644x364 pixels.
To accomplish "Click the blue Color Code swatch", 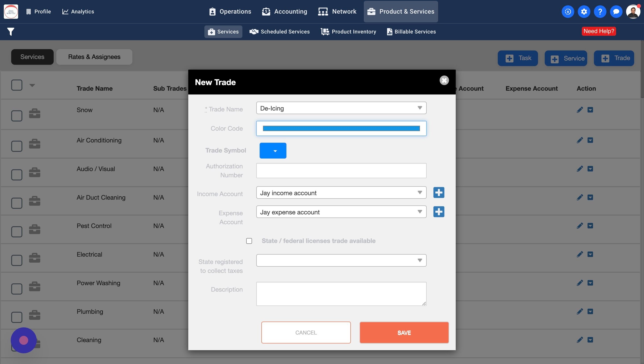I will [x=341, y=128].
